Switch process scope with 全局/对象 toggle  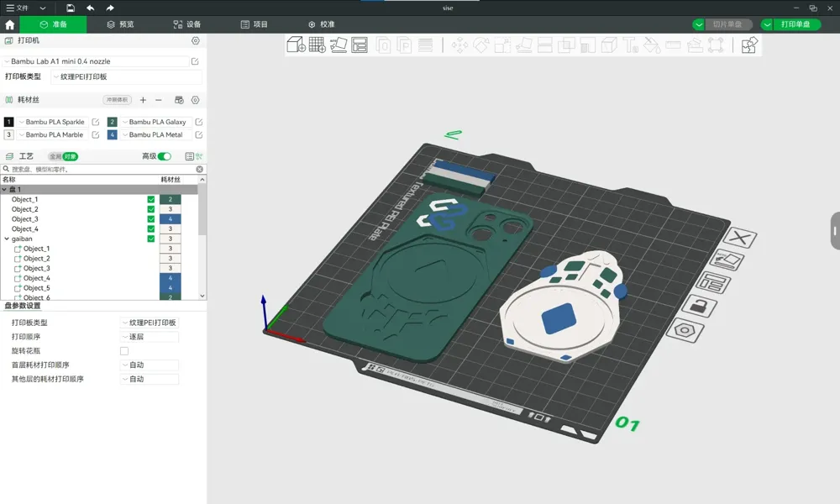point(63,156)
